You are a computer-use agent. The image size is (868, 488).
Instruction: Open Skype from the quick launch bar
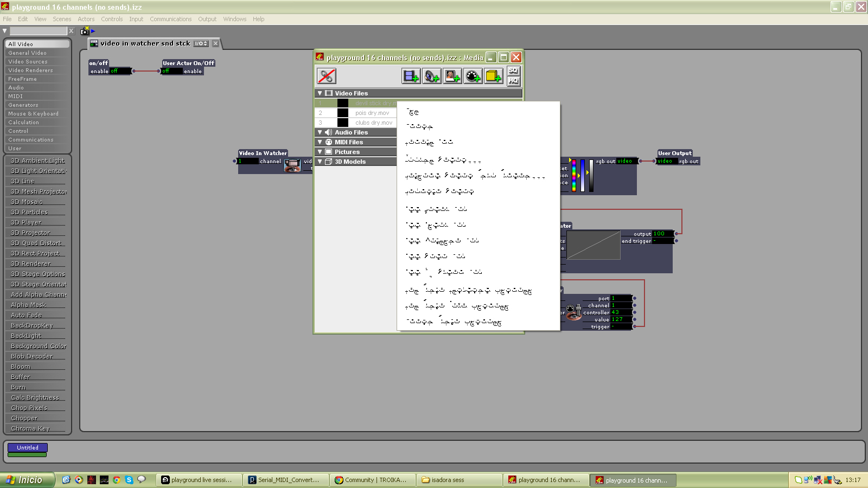tap(129, 480)
